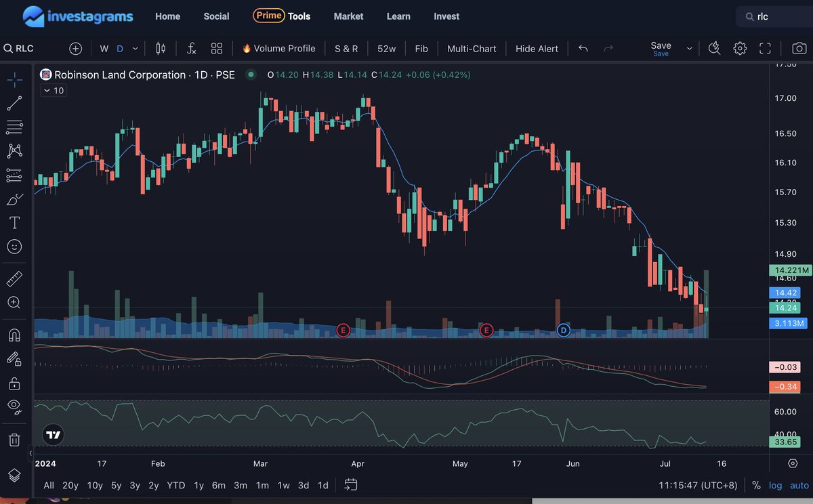This screenshot has width=813, height=504.
Task: Set the range to 6m
Action: (218, 485)
